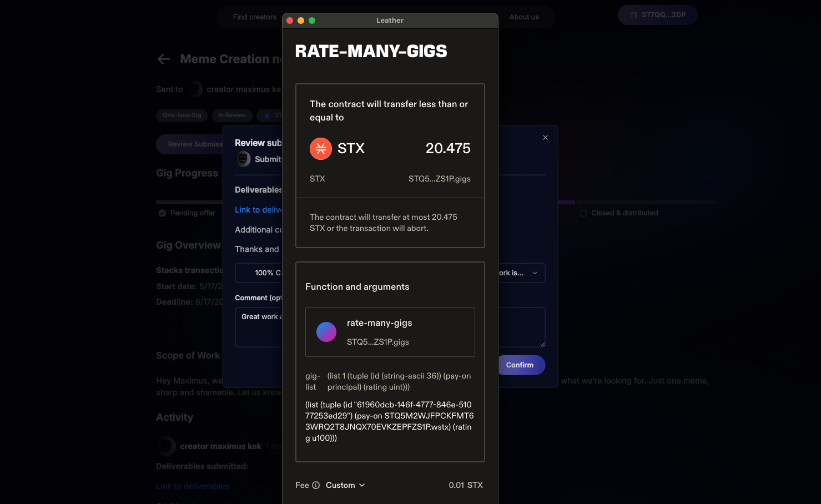Select the Closed & distributed step circle

(x=583, y=213)
